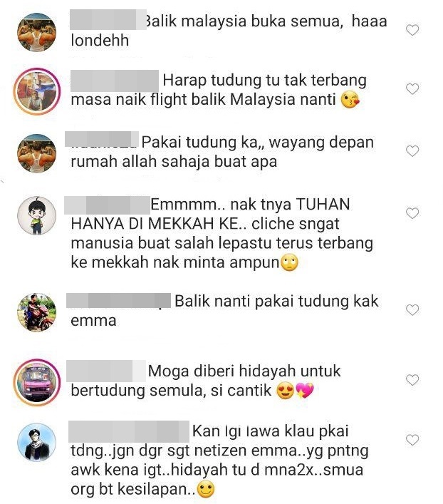The width and height of the screenshot is (443, 504).
Task: Select the 'bertudung semula, si cantik' comment text
Action: (171, 391)
